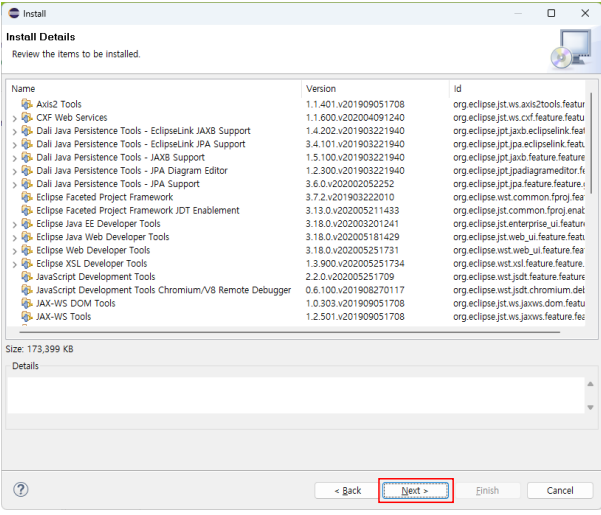Click the Dali JPA Support feature icon
The width and height of the screenshot is (601, 515).
coord(27,184)
